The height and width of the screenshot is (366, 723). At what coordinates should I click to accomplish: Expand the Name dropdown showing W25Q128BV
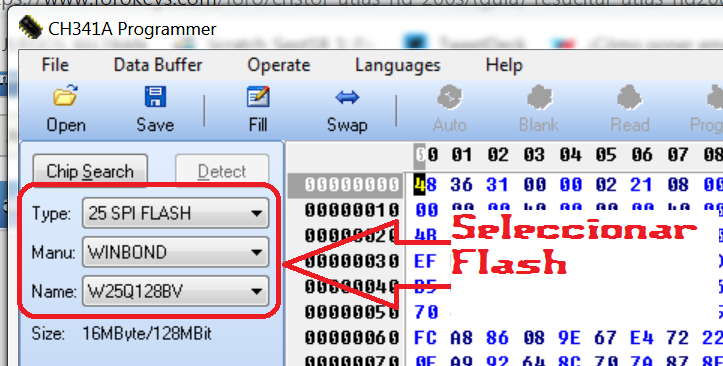[175, 291]
